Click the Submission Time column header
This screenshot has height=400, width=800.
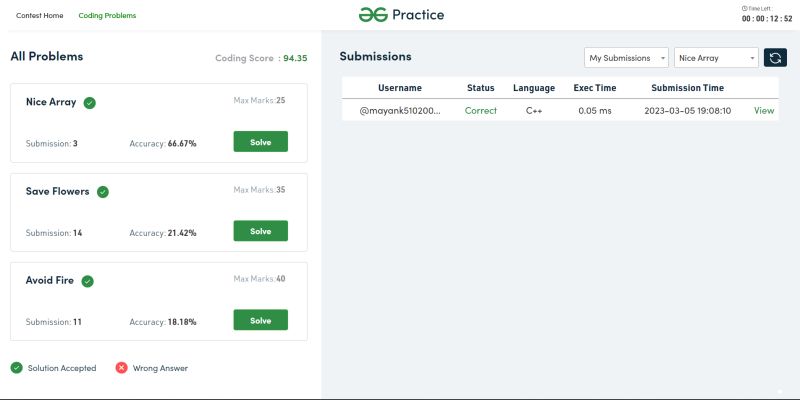pyautogui.click(x=687, y=88)
